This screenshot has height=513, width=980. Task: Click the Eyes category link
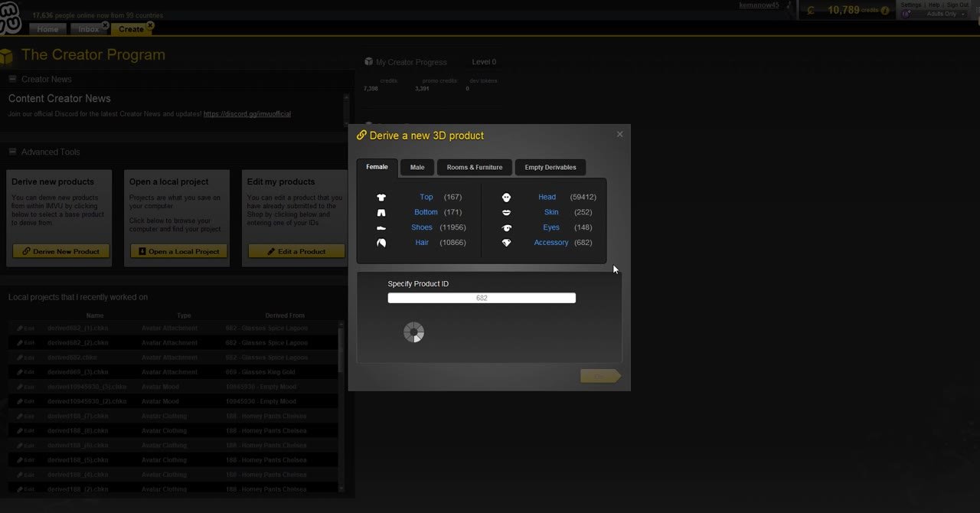point(551,227)
